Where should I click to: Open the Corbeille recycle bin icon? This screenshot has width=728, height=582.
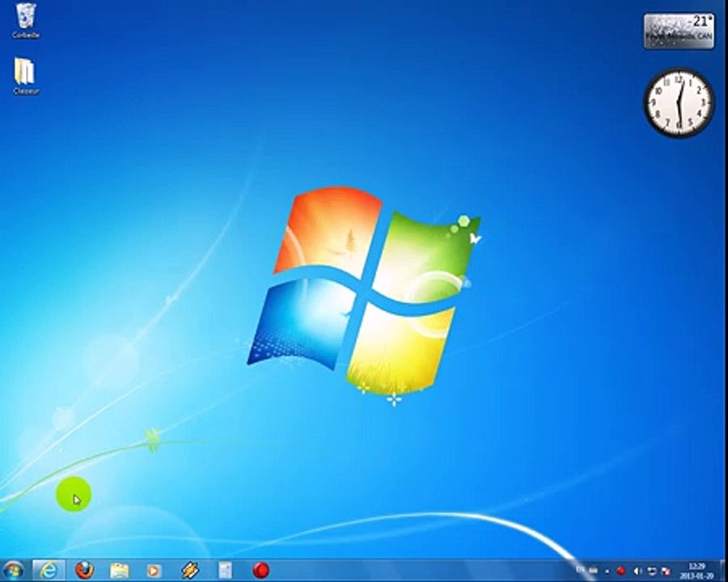coord(26,20)
